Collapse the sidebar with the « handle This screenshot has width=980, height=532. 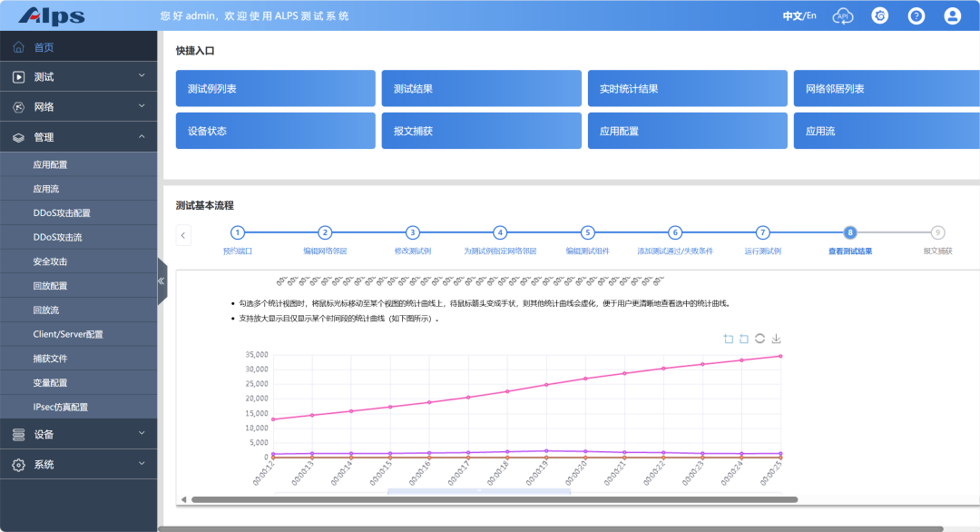pos(162,281)
